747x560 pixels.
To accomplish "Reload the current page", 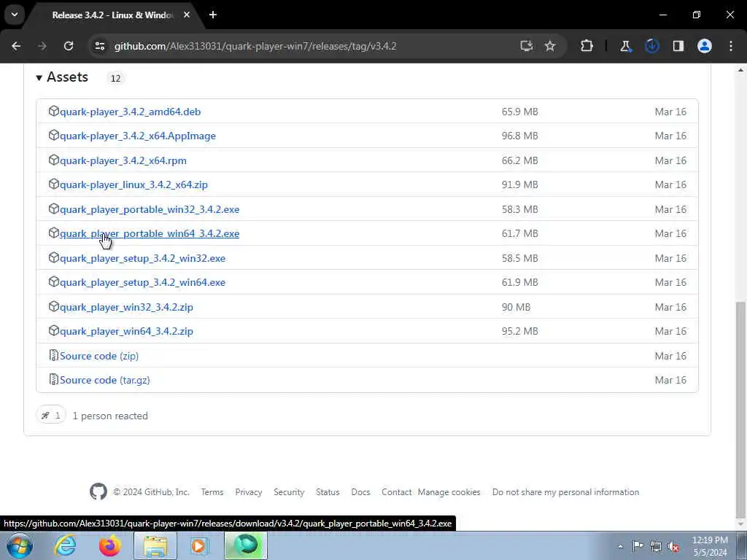I will (69, 46).
